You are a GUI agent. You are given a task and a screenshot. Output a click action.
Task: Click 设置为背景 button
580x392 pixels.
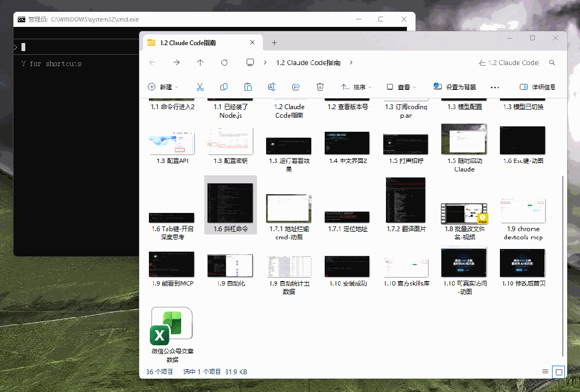coord(455,87)
